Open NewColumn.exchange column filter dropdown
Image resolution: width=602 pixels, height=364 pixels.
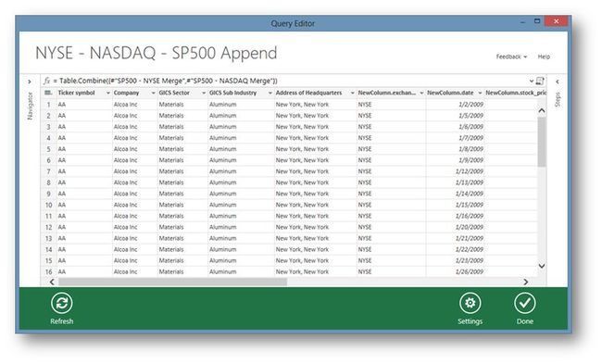coord(421,93)
